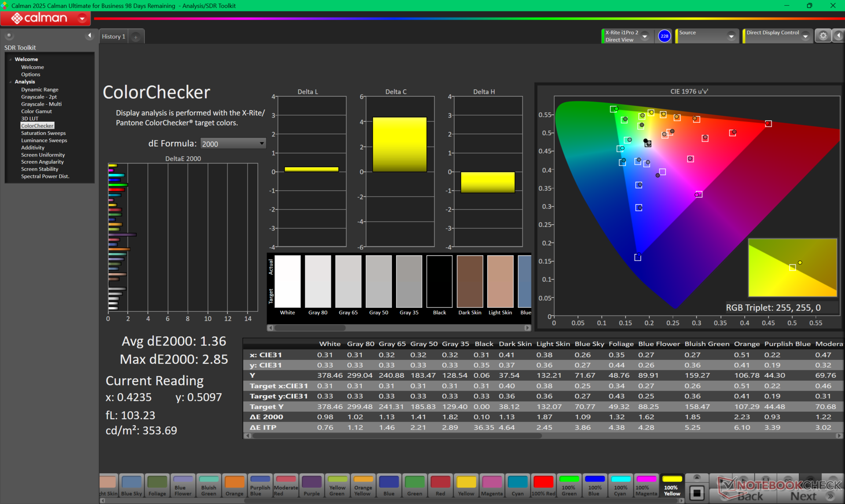The image size is (845, 504).
Task: Click the up arrow above stop button
Action: pos(697,477)
